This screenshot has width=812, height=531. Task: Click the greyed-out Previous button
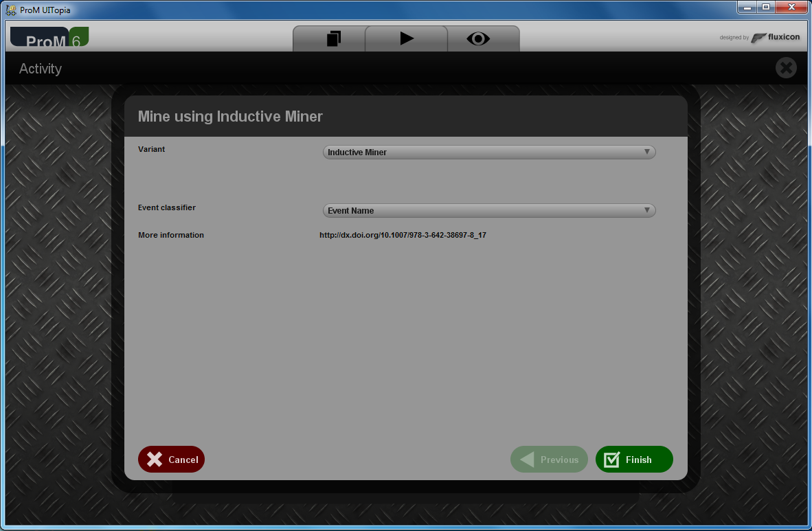tap(549, 459)
